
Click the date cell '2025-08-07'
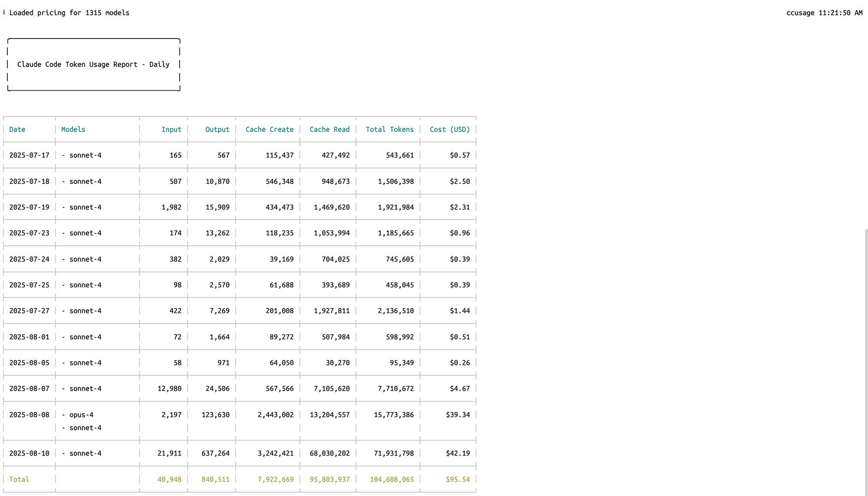pyautogui.click(x=30, y=388)
